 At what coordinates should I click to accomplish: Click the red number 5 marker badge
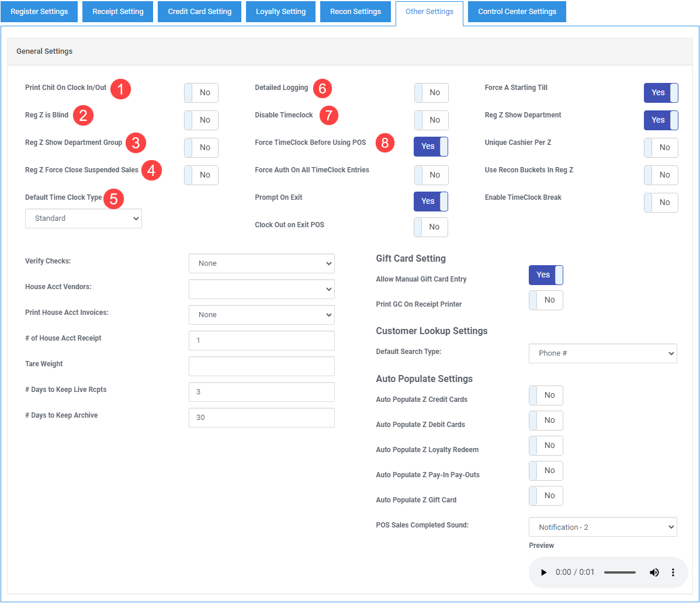tap(113, 199)
